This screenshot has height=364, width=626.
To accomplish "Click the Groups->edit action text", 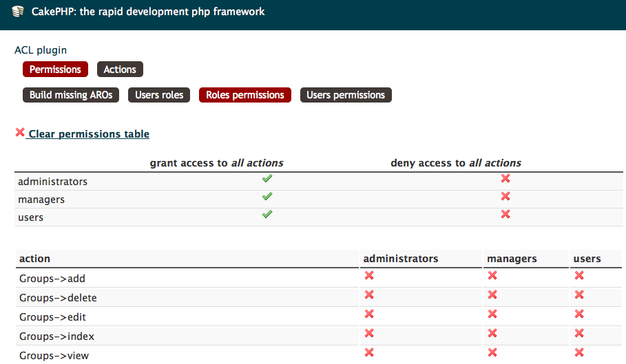I will pos(52,317).
